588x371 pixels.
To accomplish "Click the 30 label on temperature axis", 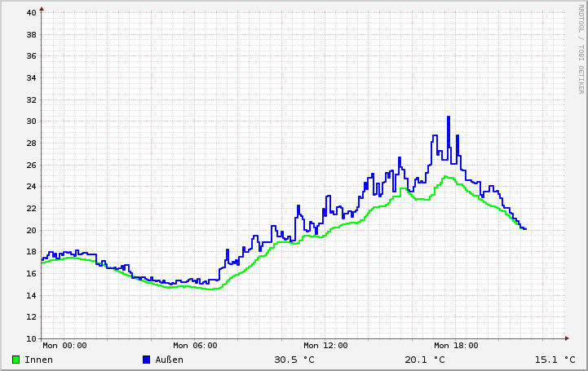I will point(31,121).
